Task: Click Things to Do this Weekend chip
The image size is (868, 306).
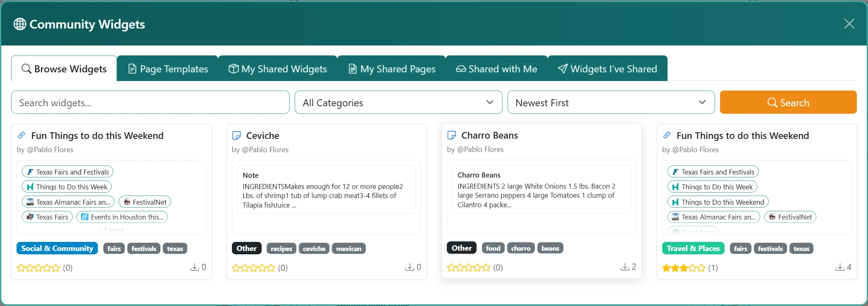Action: click(x=718, y=202)
